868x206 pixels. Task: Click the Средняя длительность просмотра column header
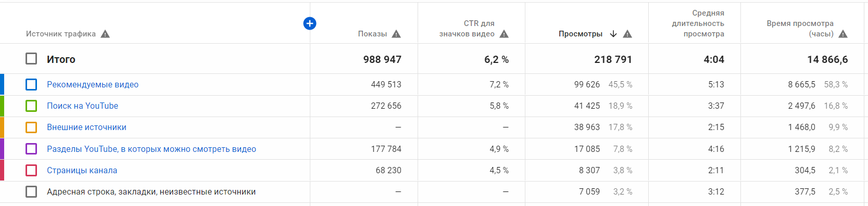point(698,23)
